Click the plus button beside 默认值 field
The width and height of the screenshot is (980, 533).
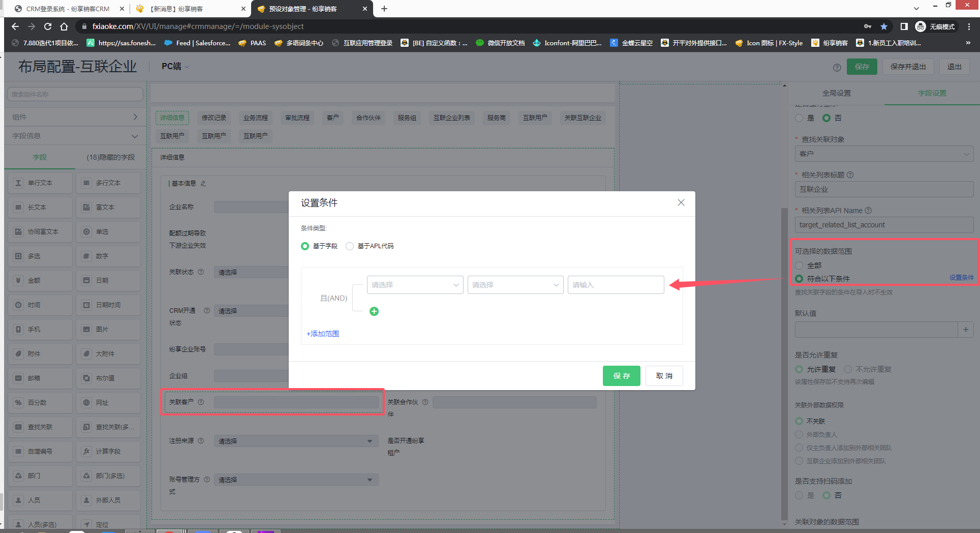click(966, 330)
